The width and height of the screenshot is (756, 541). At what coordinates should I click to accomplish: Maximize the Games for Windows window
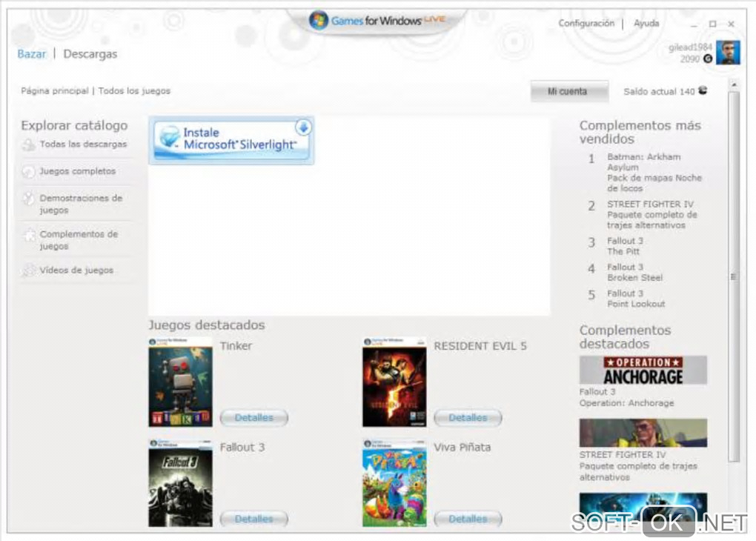712,24
